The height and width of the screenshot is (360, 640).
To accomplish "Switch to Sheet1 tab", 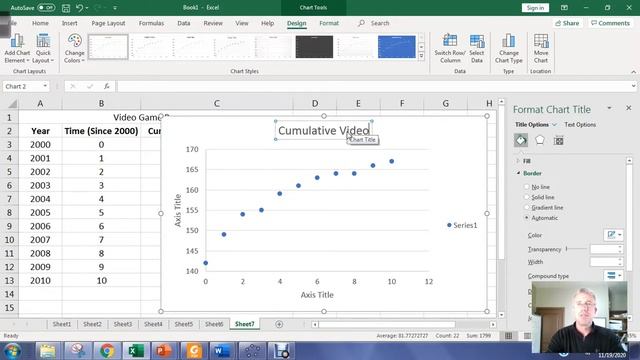I will [x=62, y=324].
